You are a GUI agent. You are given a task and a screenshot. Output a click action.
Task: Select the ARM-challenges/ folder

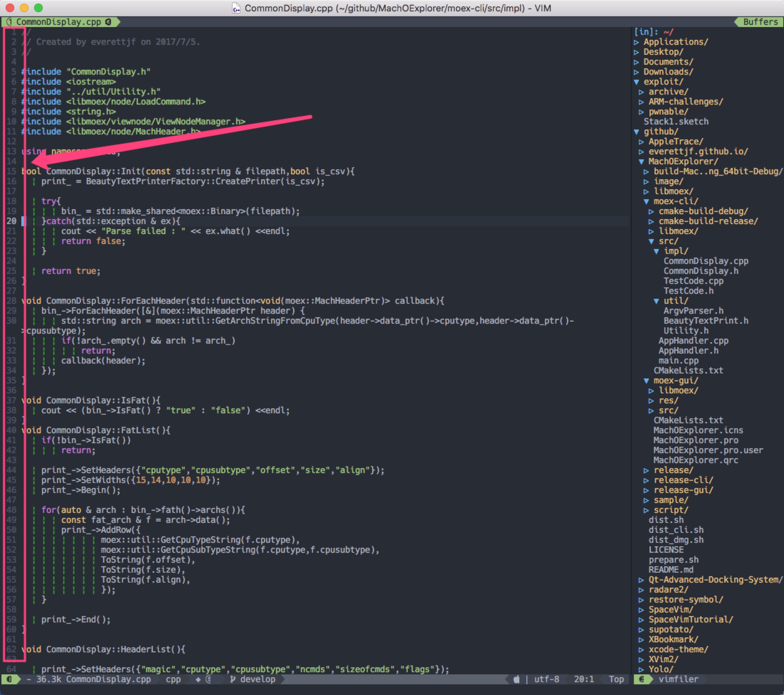point(686,102)
